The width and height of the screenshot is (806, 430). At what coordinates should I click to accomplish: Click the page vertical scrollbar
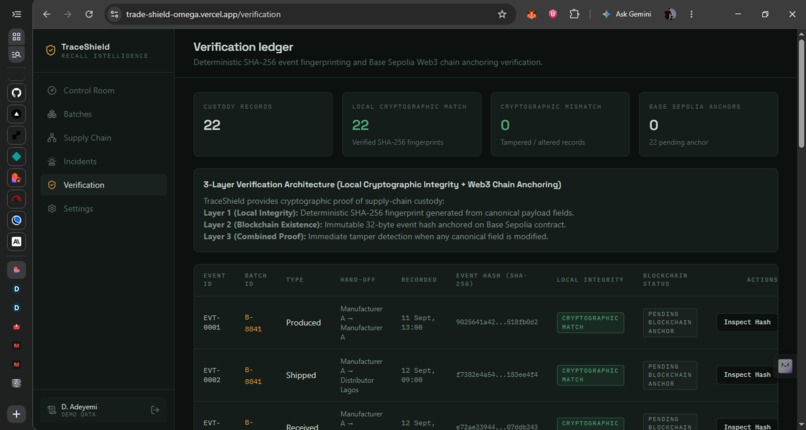tap(801, 92)
